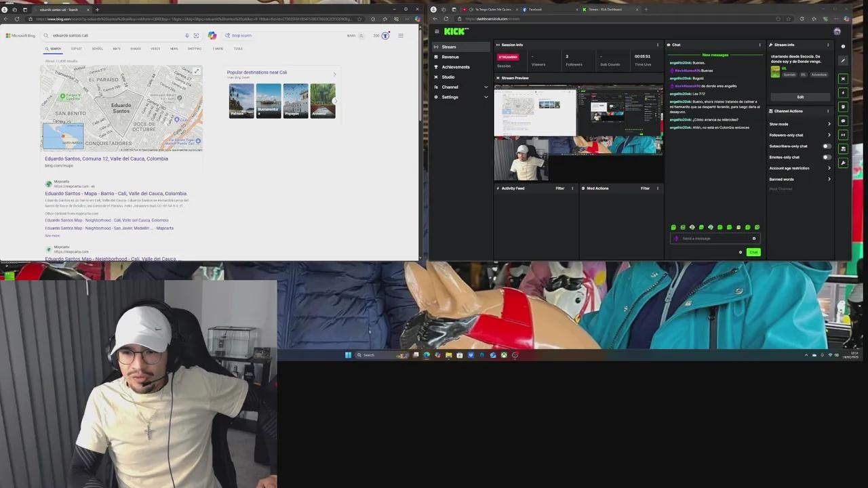
Task: Click green Chat send button
Action: click(x=753, y=252)
